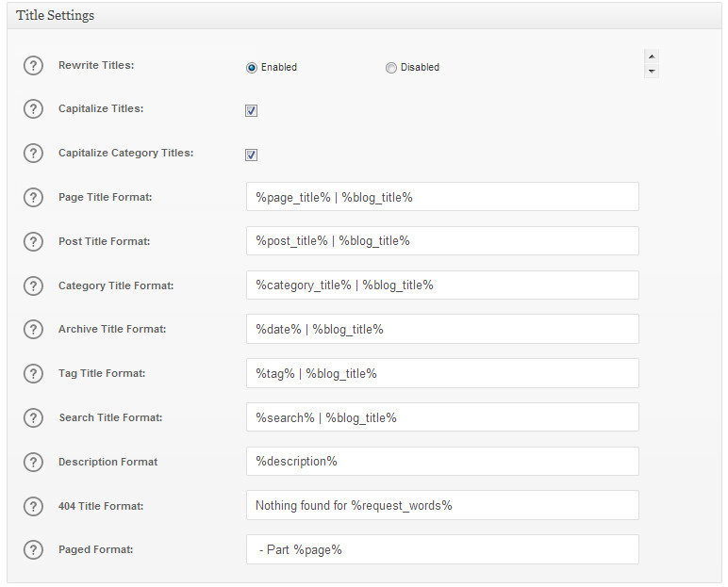Click the down arrow panel control
The height and width of the screenshot is (587, 728).
(x=652, y=71)
